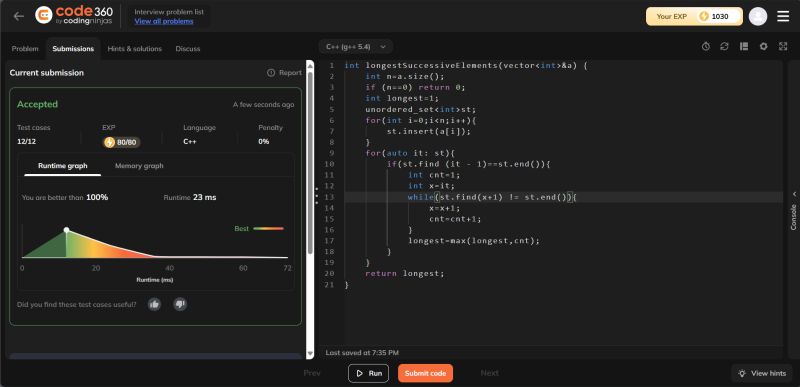Click the Your EXP 1030 badge
This screenshot has width=800, height=387.
(694, 16)
